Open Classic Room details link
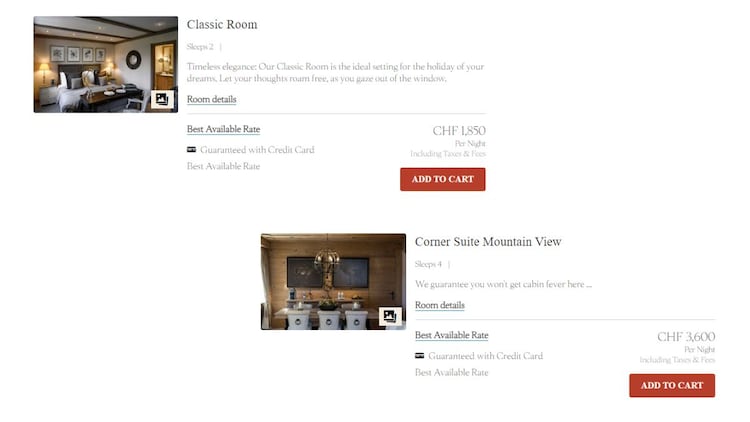Viewport: 750px width, 422px height. click(x=211, y=100)
